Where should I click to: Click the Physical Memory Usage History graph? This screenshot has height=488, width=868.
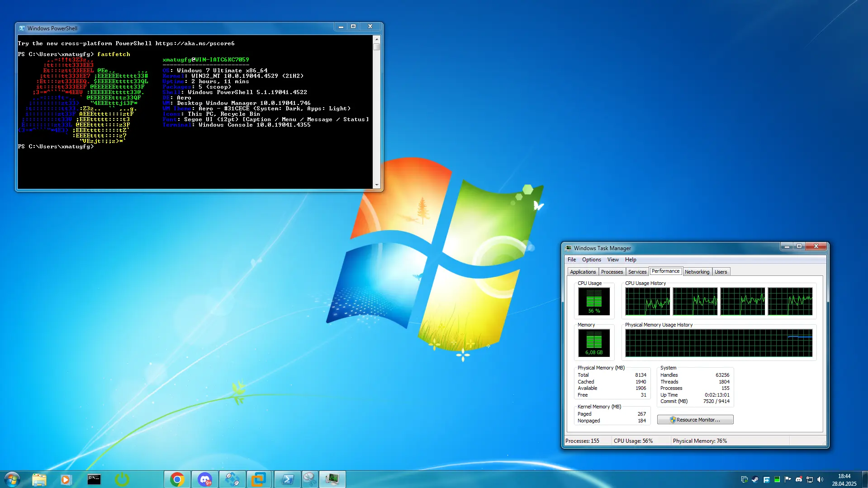(719, 343)
